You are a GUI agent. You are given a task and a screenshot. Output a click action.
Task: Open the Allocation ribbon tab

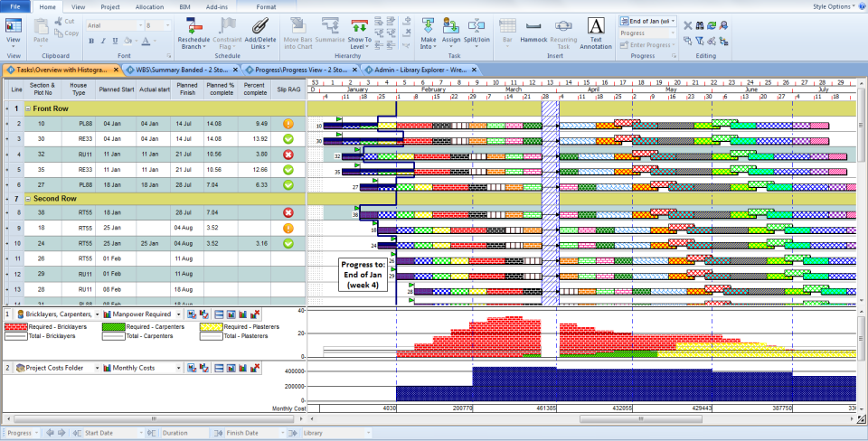tap(149, 6)
